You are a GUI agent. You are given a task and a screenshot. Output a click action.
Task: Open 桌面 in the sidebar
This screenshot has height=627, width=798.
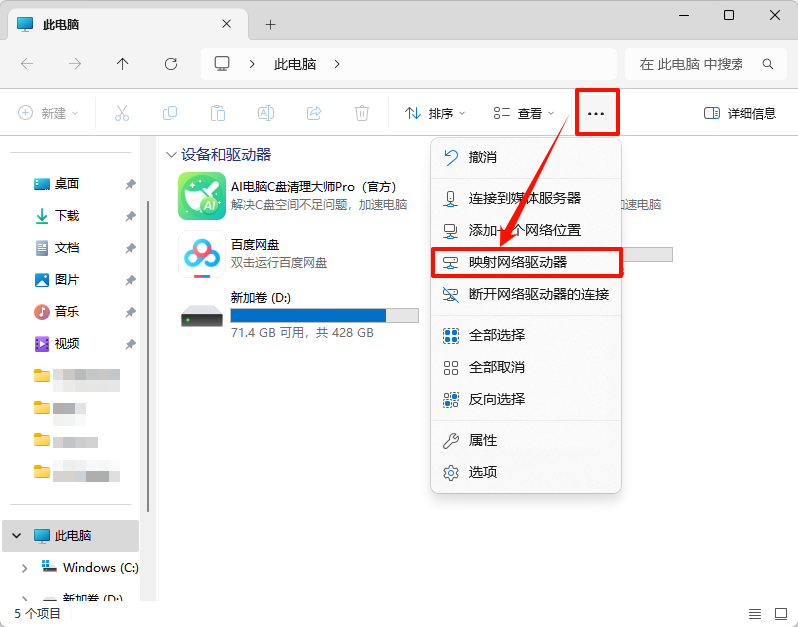[67, 184]
